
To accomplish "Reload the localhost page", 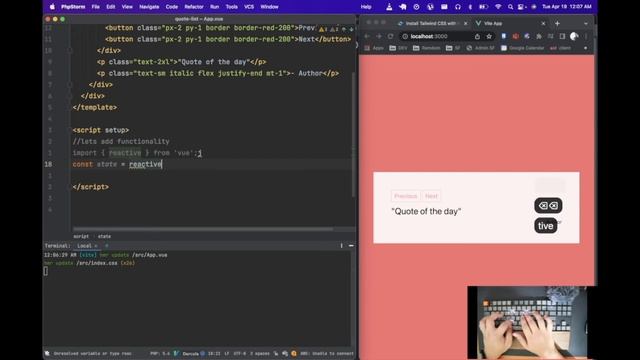I will pos(391,36).
